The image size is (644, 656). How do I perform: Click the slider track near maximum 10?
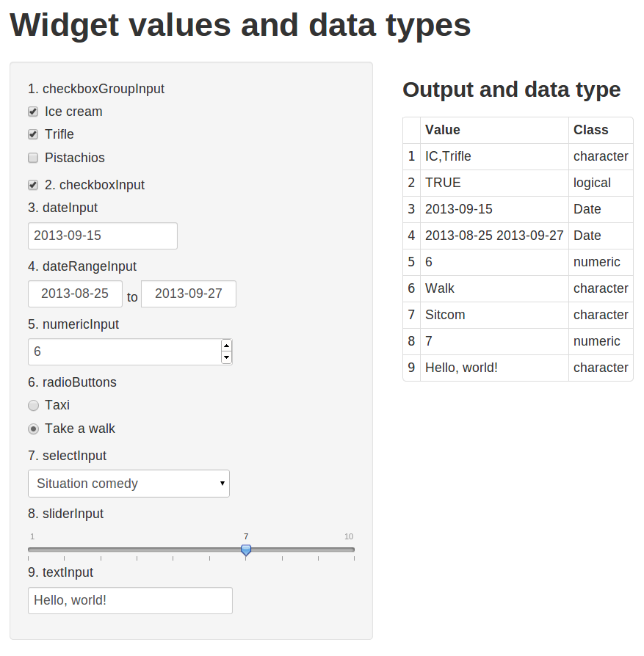350,549
